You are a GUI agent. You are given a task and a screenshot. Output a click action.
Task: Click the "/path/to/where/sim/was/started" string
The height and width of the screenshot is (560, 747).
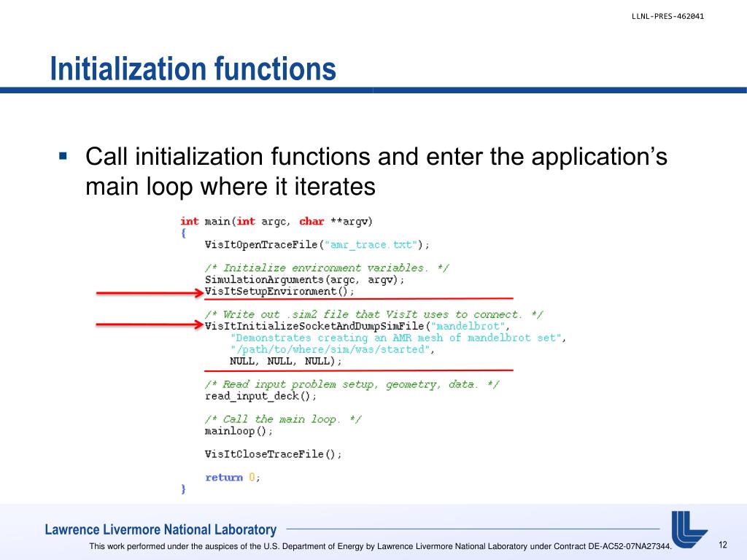pos(332,349)
